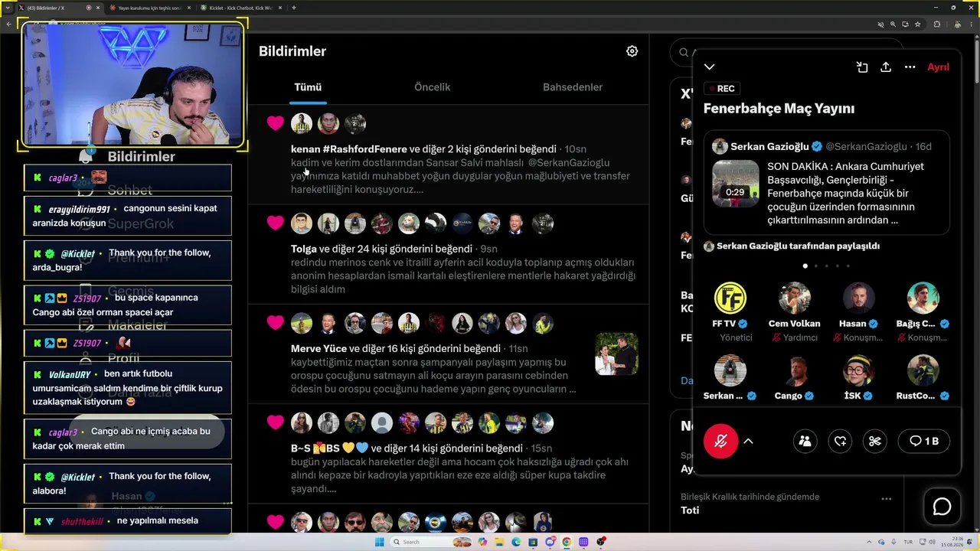Switch to the Öncelik tab

(432, 87)
